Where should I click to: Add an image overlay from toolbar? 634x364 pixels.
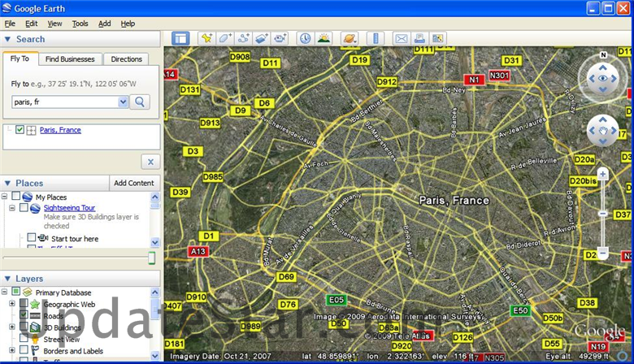(x=262, y=38)
